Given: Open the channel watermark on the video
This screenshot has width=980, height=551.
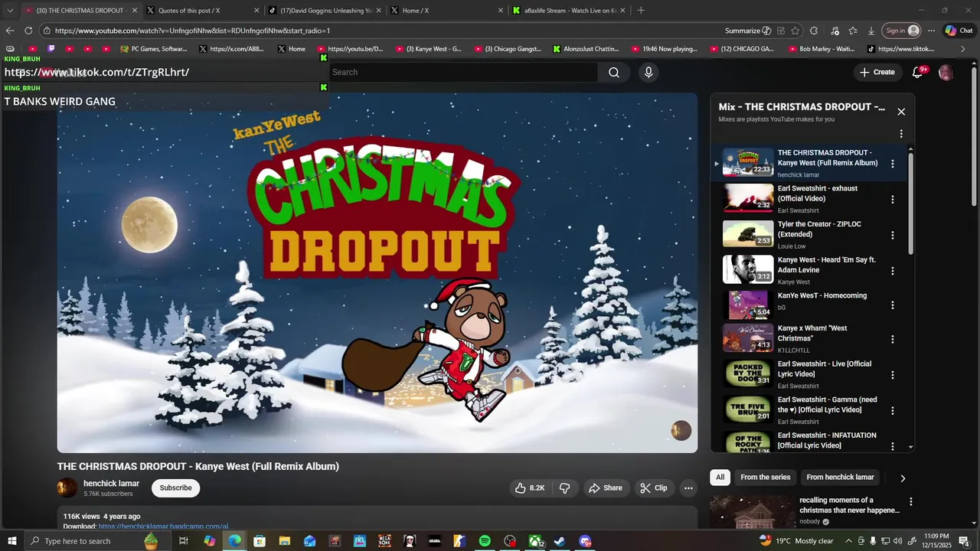Looking at the screenshot, I should [681, 431].
